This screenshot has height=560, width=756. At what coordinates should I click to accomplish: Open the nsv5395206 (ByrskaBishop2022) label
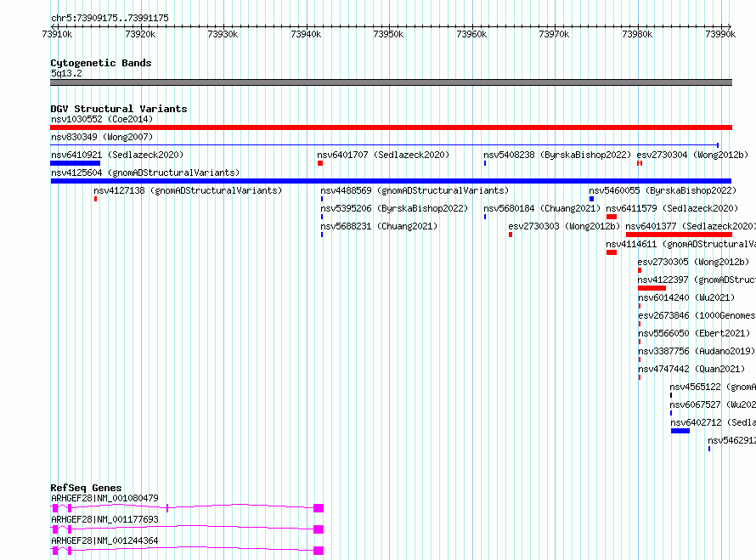click(394, 208)
